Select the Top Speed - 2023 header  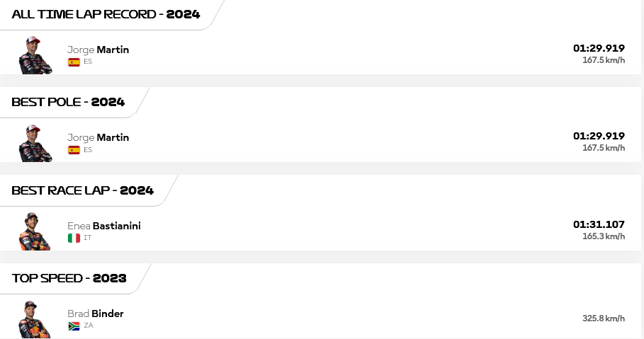pyautogui.click(x=69, y=278)
